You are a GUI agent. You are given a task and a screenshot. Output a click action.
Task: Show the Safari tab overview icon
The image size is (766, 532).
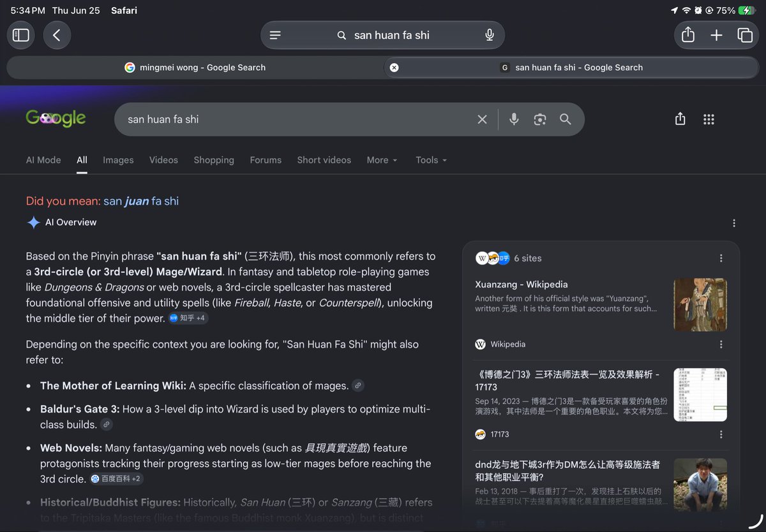coord(745,35)
